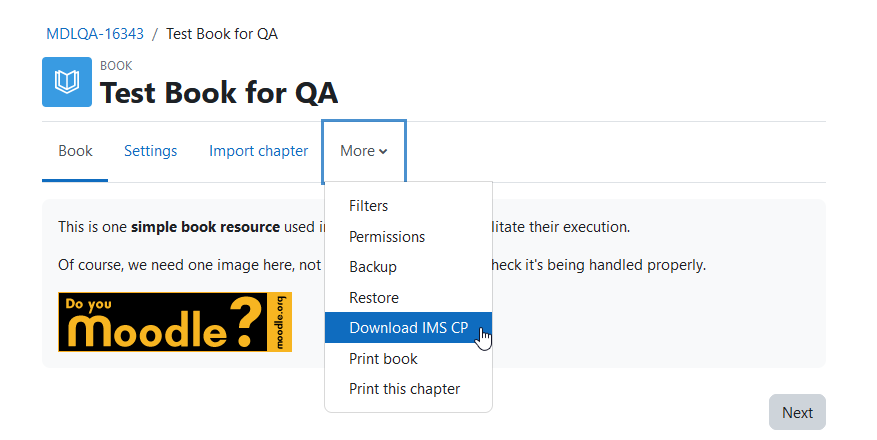The image size is (877, 440).
Task: Click the Test Book for QA breadcrumb
Action: pyautogui.click(x=221, y=34)
